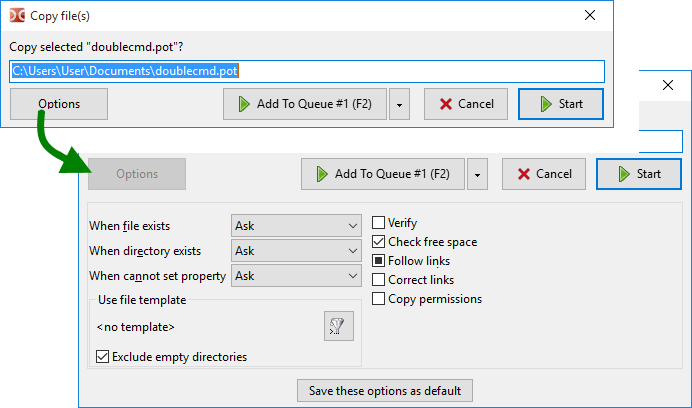Close the Copy file(s) dialog
Viewport: 692px width, 408px height.
pos(590,15)
